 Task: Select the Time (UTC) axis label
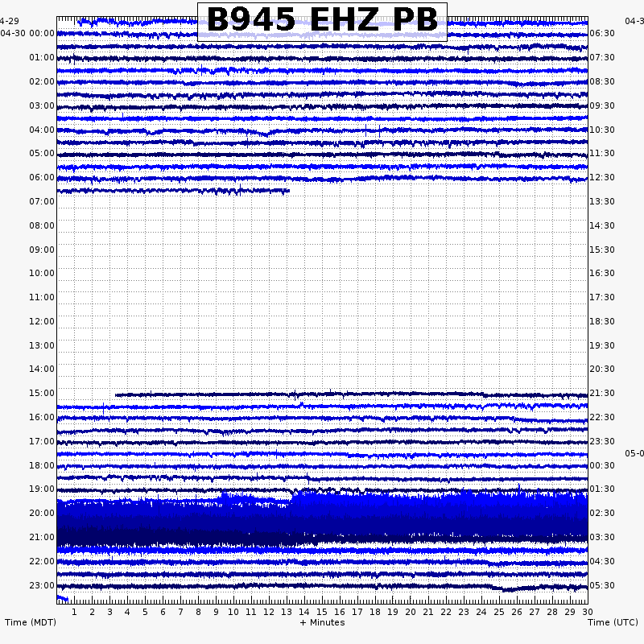pos(613,622)
